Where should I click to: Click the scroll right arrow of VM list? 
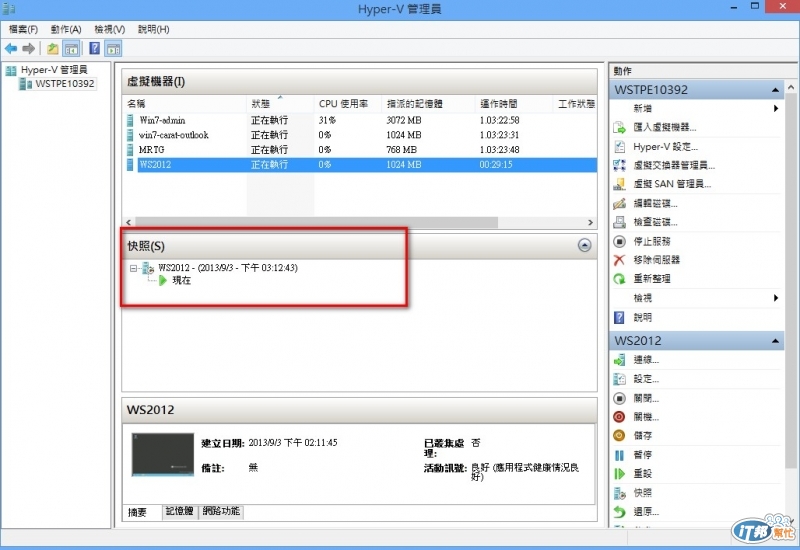[590, 222]
